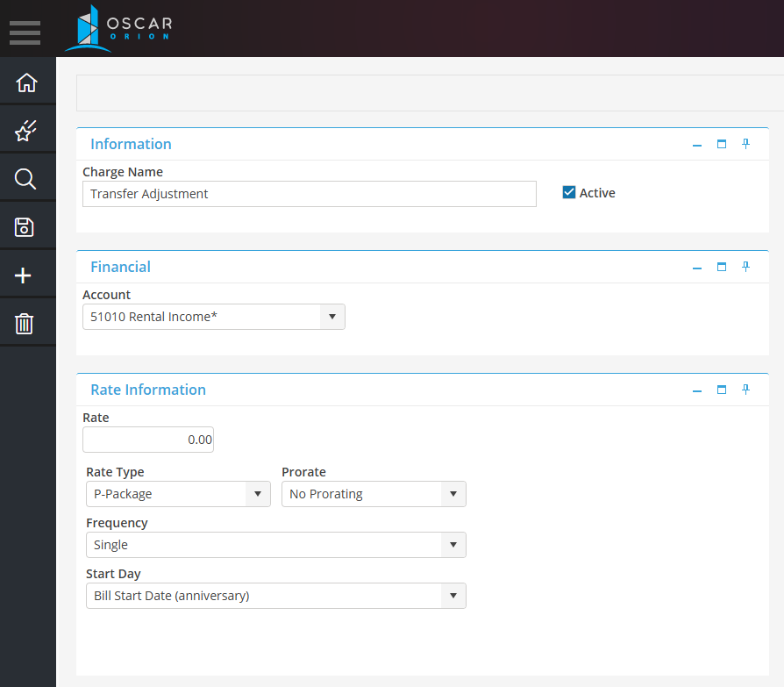The width and height of the screenshot is (784, 687).
Task: Add a new record with plus icon
Action: (x=24, y=276)
